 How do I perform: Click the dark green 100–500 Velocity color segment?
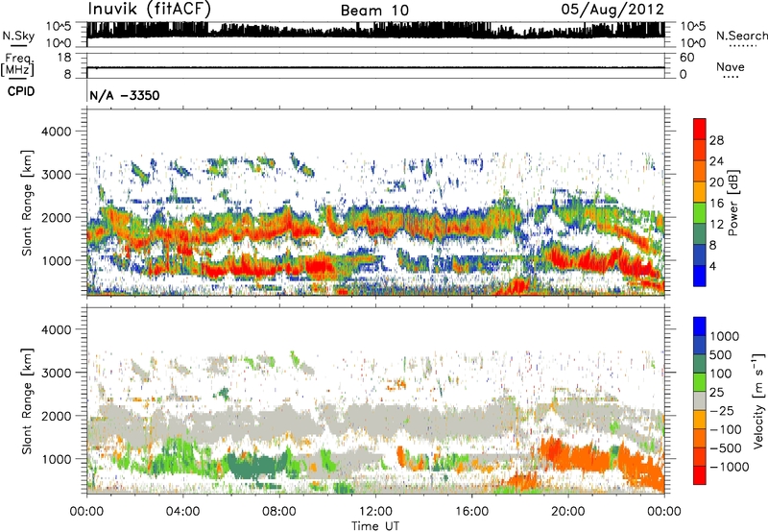[x=700, y=365]
